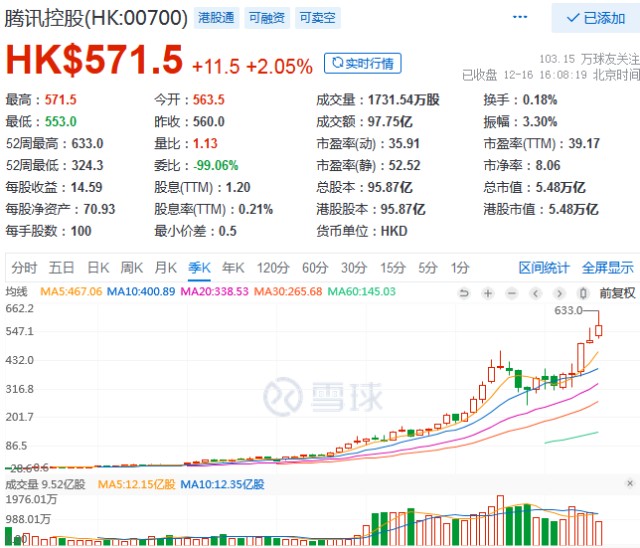Select the 港股通 tag

pos(216,18)
